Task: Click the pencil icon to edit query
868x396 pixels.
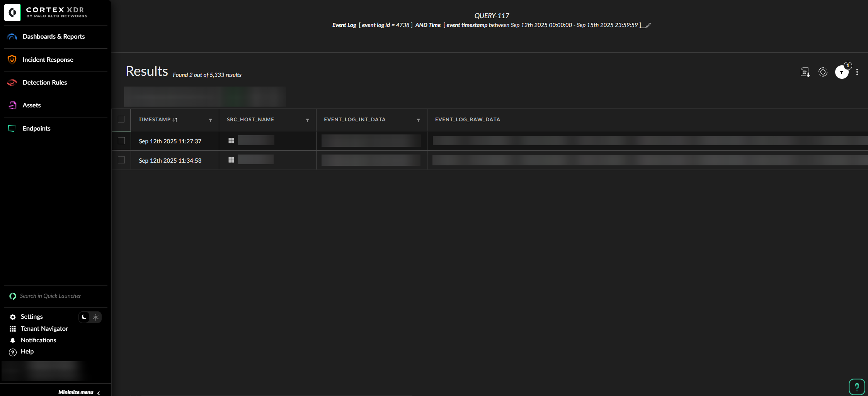Action: (648, 25)
